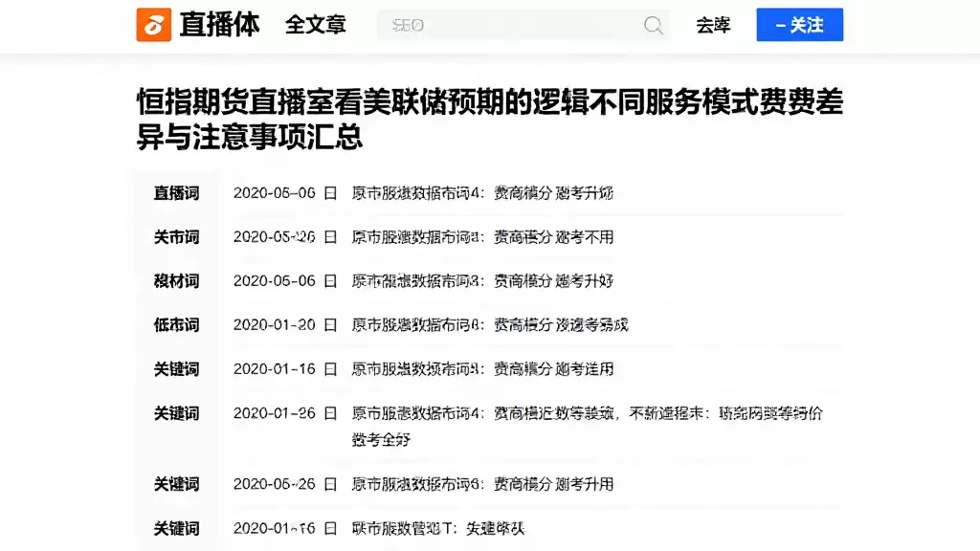The width and height of the screenshot is (980, 551).
Task: Click the calendar icon in 直播词 row
Action: point(330,193)
